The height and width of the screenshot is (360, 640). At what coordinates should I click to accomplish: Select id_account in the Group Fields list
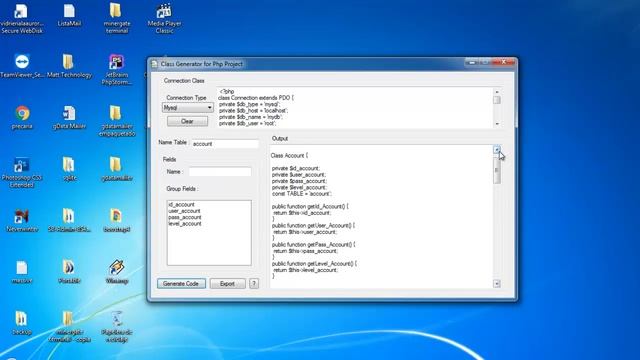tap(182, 204)
